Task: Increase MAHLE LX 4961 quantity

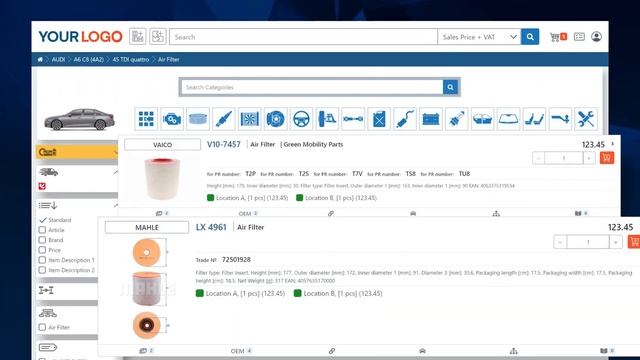Action: 616,242
